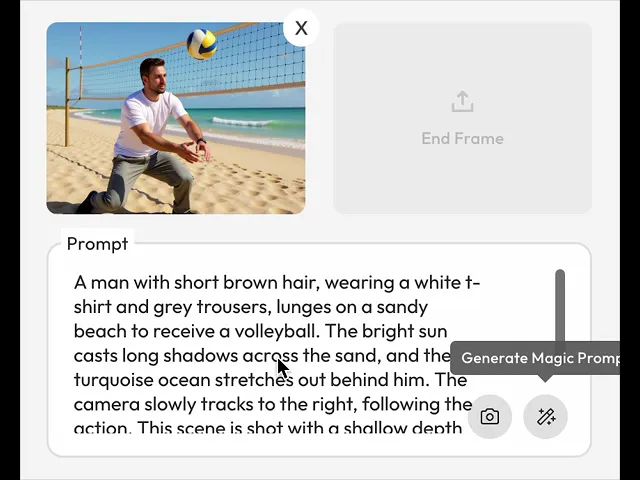Click the Generate Magic Prompt wand icon

point(545,417)
